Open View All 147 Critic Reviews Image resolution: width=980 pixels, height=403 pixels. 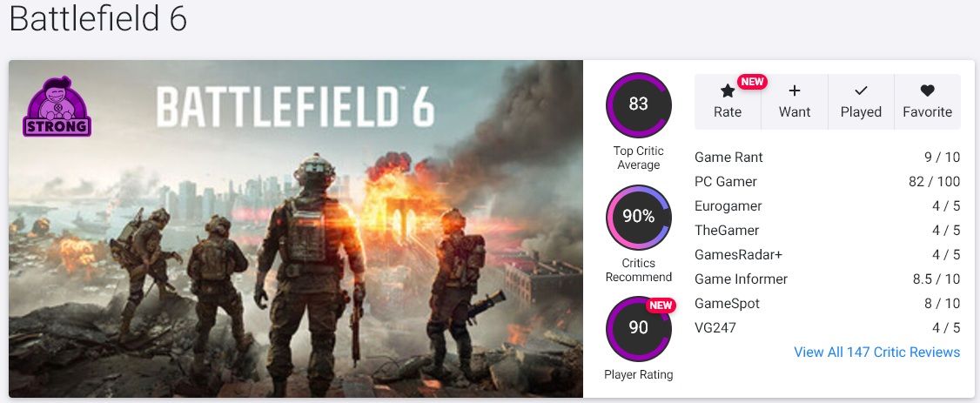876,353
